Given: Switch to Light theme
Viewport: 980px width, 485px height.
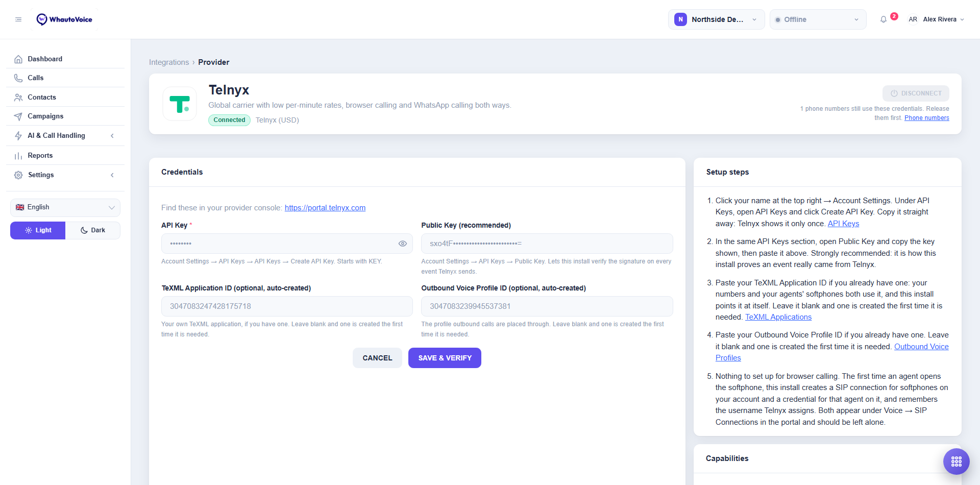Looking at the screenshot, I should coord(38,230).
